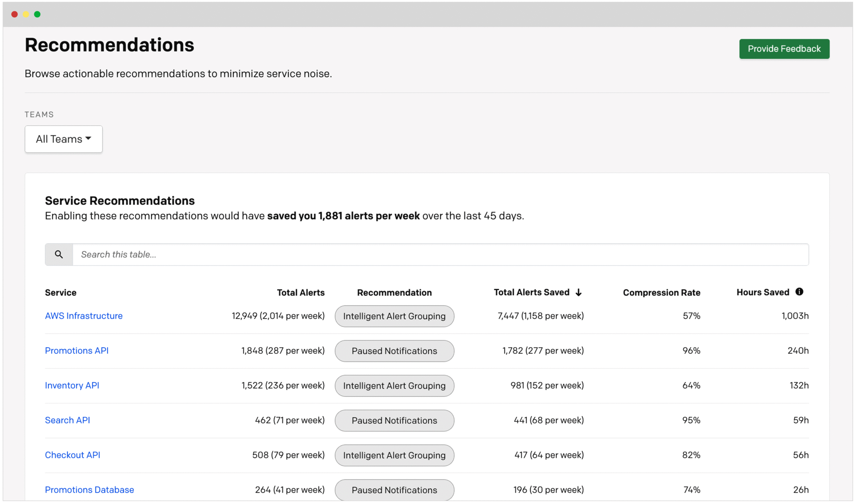The height and width of the screenshot is (504, 856).
Task: Open the Search API service link
Action: click(67, 420)
